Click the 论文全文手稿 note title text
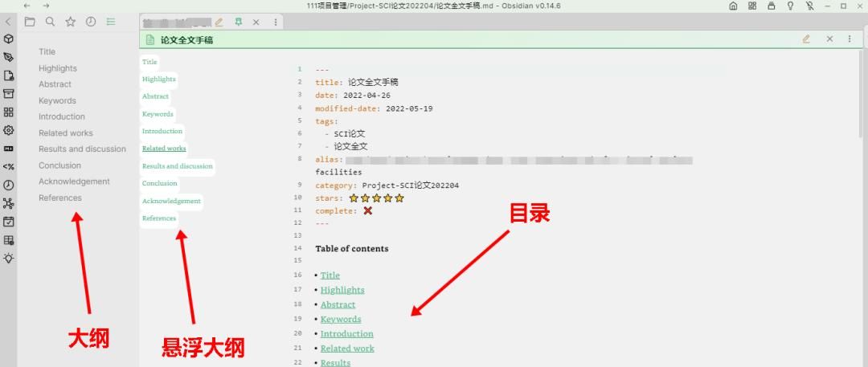 click(186, 40)
